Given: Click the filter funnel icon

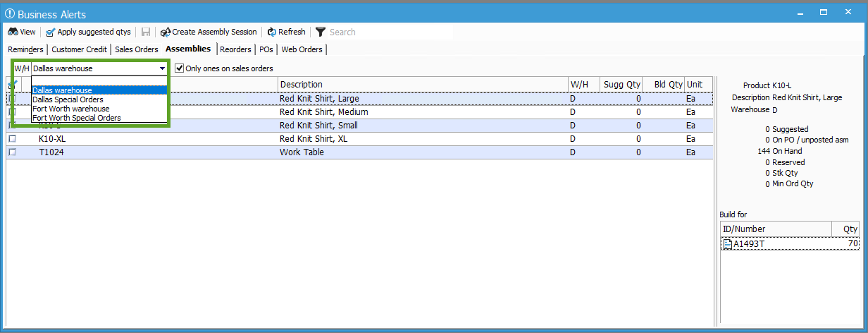Looking at the screenshot, I should (x=321, y=32).
